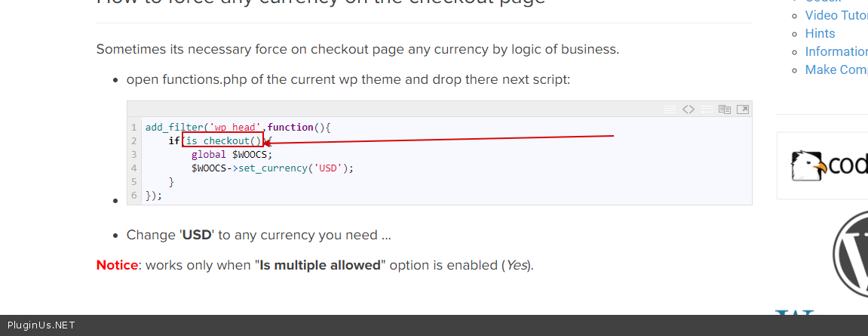Click the global $WOOCS code line
Image resolution: width=868 pixels, height=336 pixels.
[x=232, y=155]
